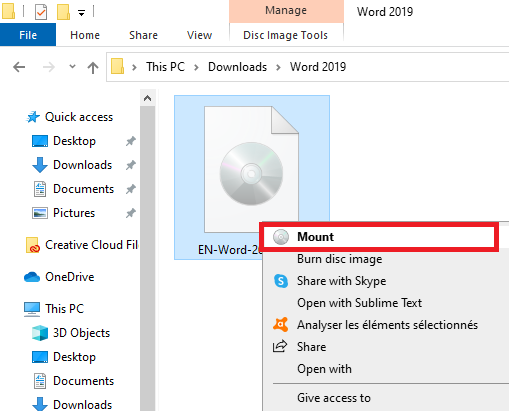Switch to the Home ribbon tab
The width and height of the screenshot is (509, 411).
pyautogui.click(x=85, y=35)
